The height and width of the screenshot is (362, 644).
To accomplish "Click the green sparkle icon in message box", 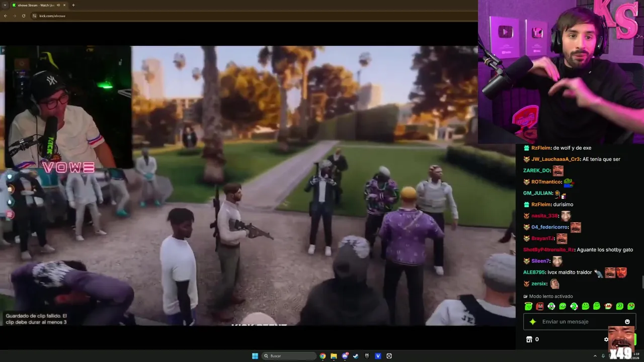I will [x=533, y=322].
